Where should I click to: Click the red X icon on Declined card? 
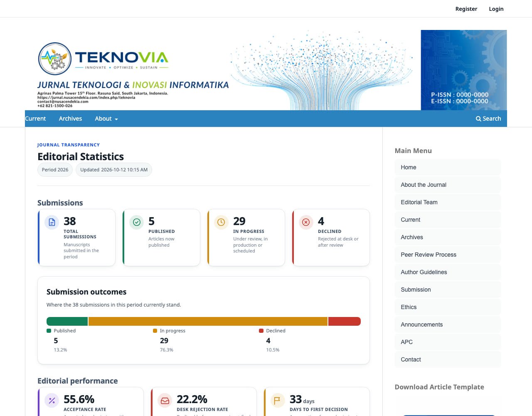pos(306,222)
